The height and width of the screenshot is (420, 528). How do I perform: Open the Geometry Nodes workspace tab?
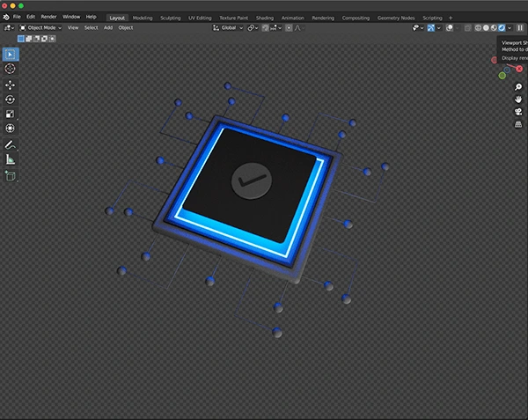click(396, 18)
